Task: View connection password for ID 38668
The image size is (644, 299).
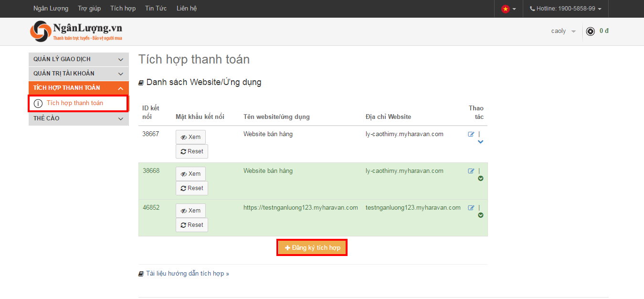Action: [x=190, y=174]
